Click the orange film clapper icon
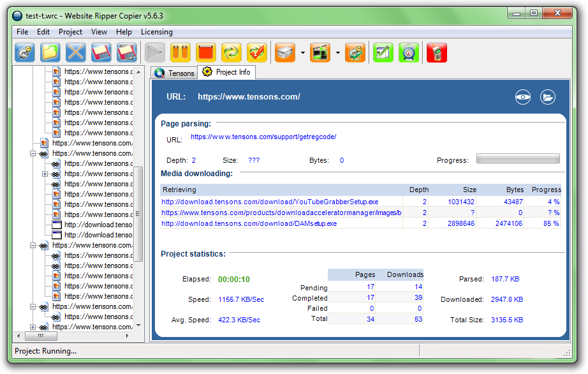The height and width of the screenshot is (374, 588). 320,52
